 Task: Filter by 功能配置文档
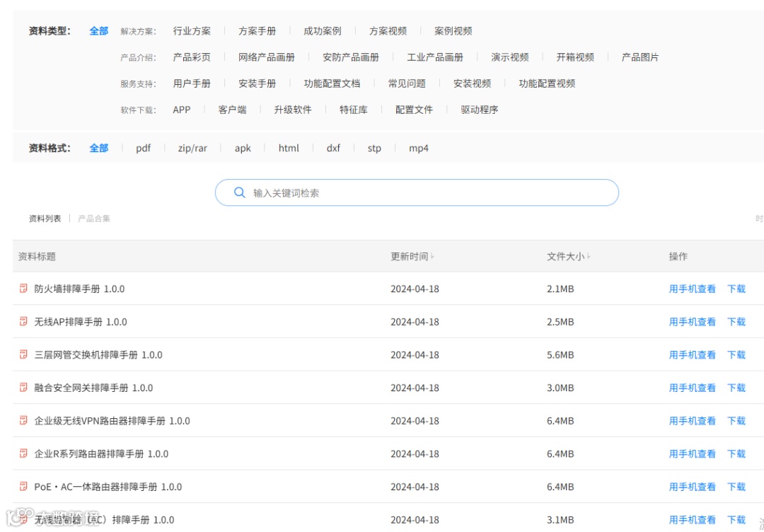click(x=332, y=83)
